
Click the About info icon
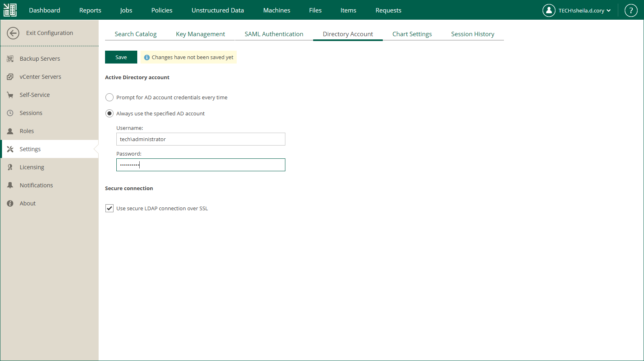click(x=10, y=203)
